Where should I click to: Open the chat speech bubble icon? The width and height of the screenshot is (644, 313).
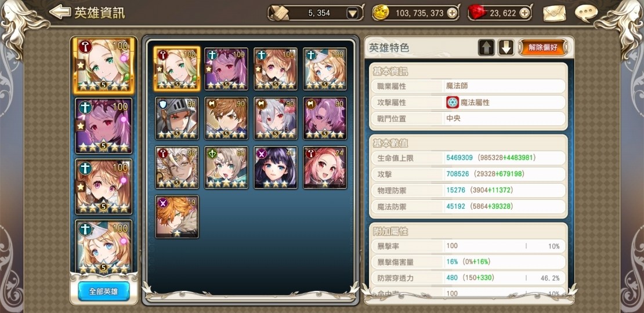586,13
